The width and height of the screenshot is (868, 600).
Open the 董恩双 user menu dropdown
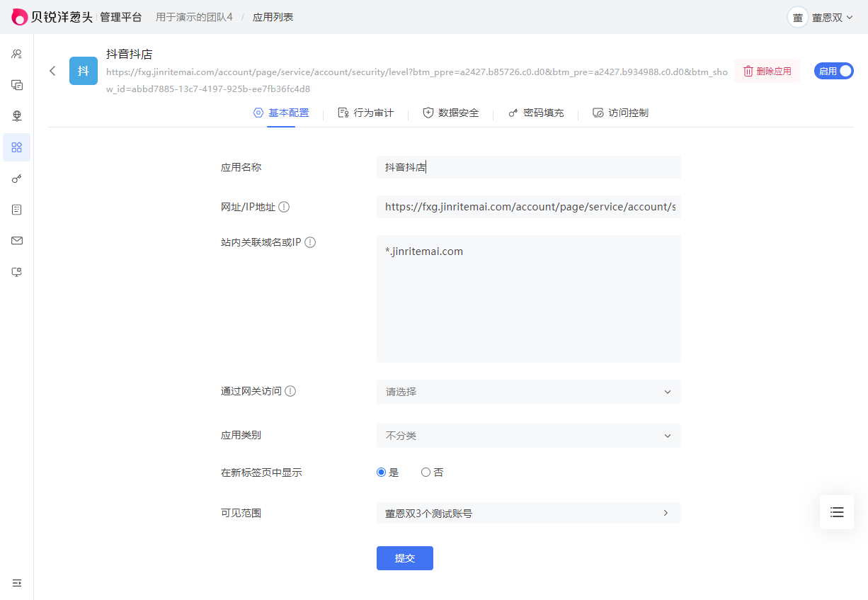[821, 18]
